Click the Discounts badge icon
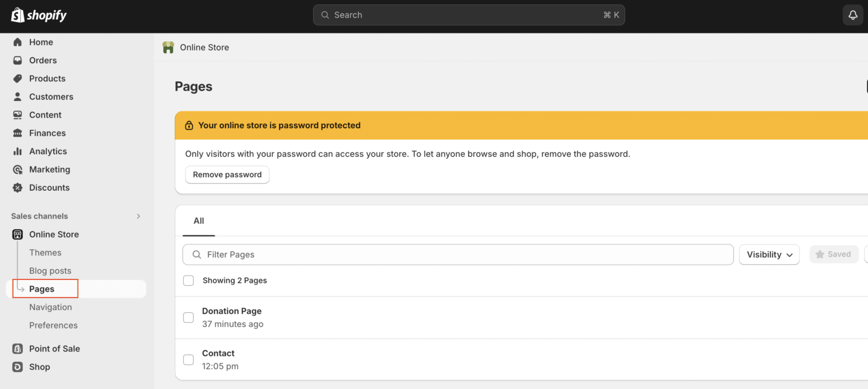The height and width of the screenshot is (389, 868). tap(18, 187)
